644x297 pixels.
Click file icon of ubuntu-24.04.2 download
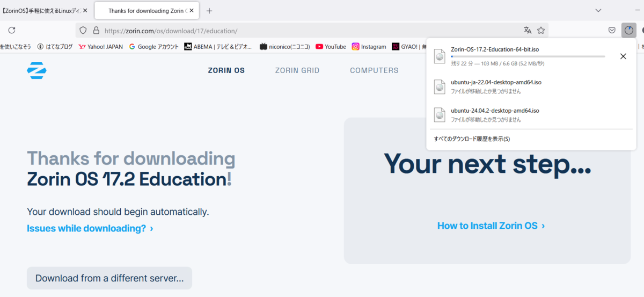[x=440, y=114]
